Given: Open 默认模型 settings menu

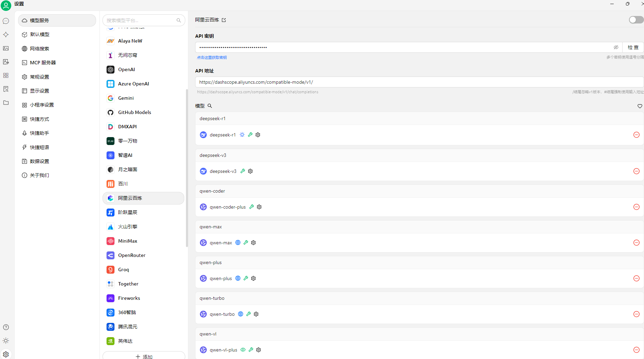Looking at the screenshot, I should (x=57, y=34).
